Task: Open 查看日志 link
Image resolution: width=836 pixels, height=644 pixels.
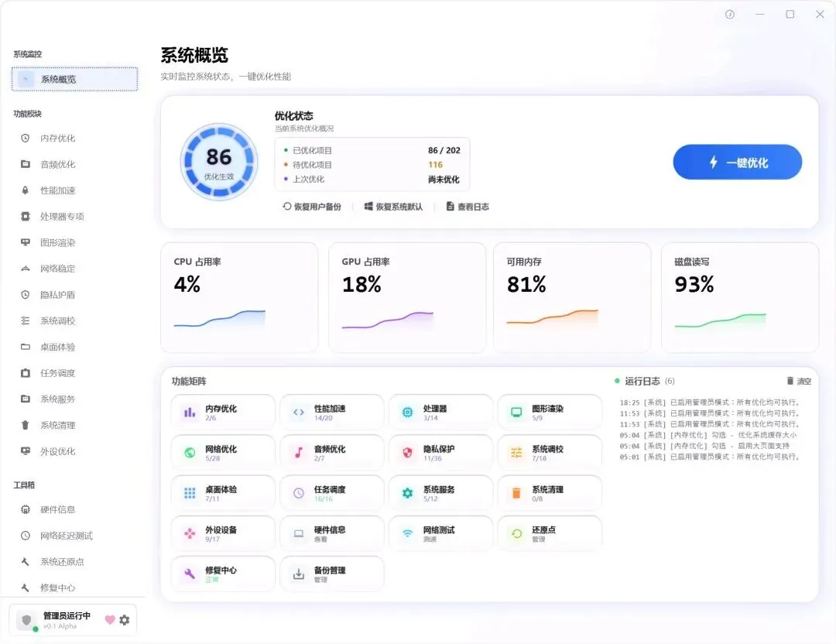Action: [x=468, y=207]
